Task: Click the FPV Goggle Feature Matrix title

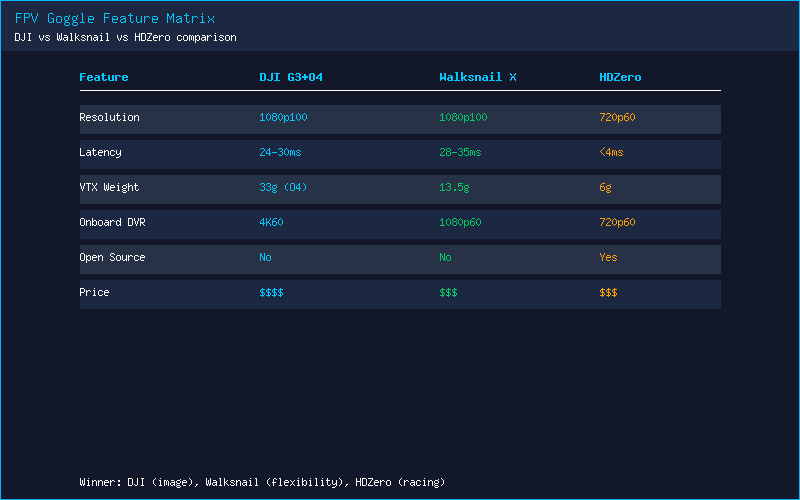Action: [115, 18]
